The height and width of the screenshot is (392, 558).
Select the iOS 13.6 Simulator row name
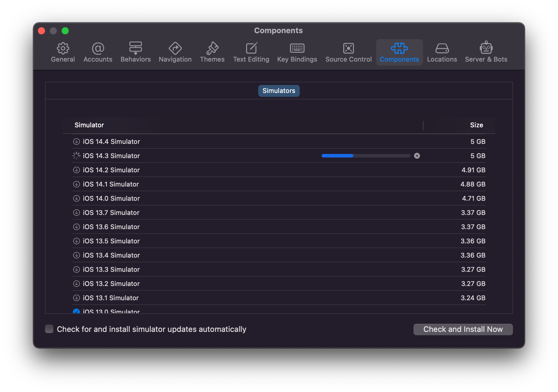(111, 227)
